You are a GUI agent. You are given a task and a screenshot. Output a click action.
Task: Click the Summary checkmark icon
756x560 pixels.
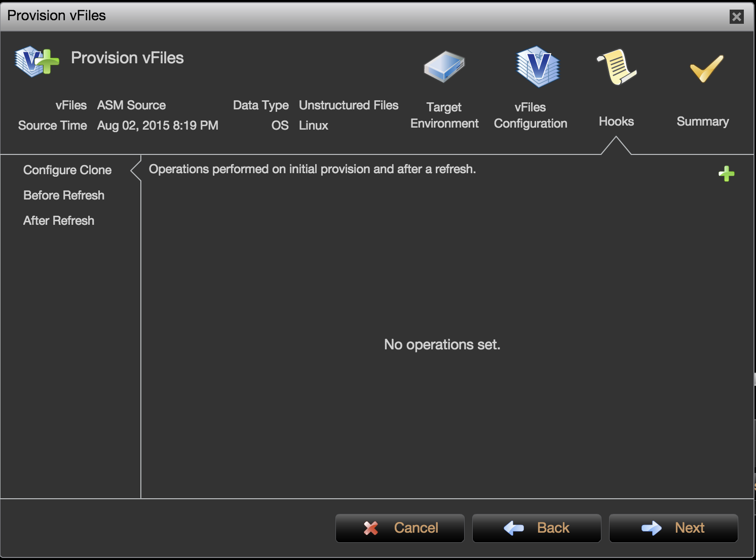(x=706, y=68)
